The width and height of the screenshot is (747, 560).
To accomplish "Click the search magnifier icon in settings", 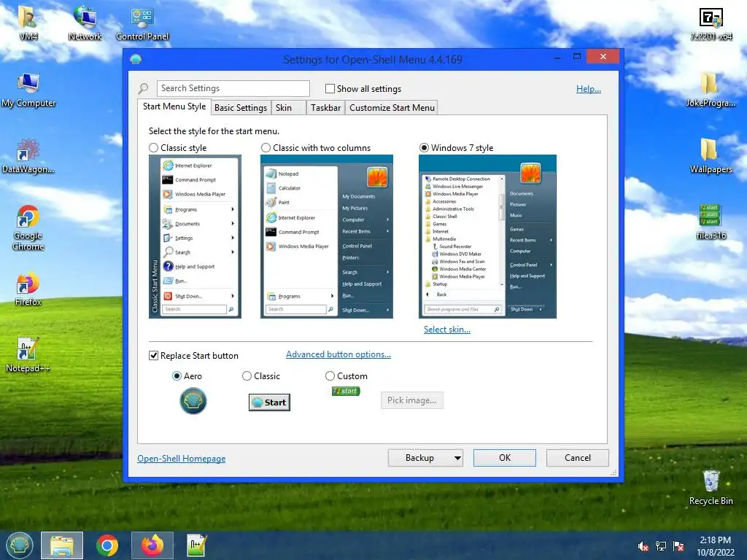I will [x=144, y=88].
